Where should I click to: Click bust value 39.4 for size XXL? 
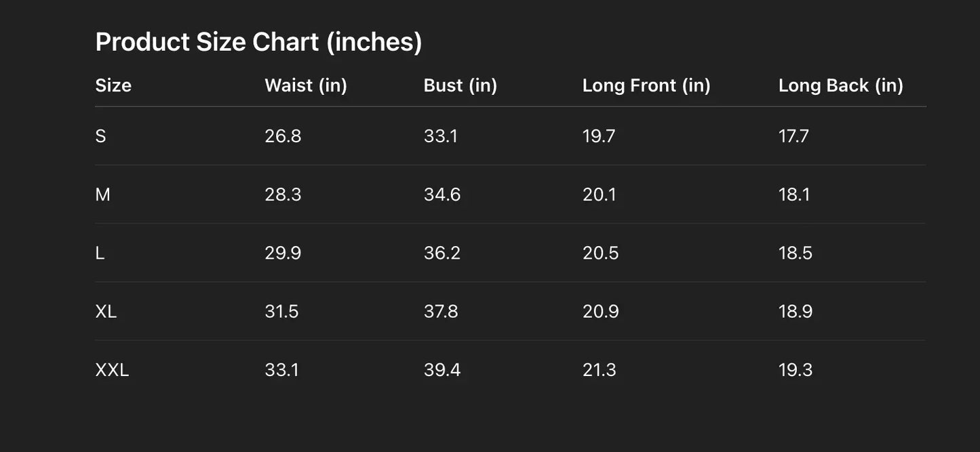coord(442,370)
